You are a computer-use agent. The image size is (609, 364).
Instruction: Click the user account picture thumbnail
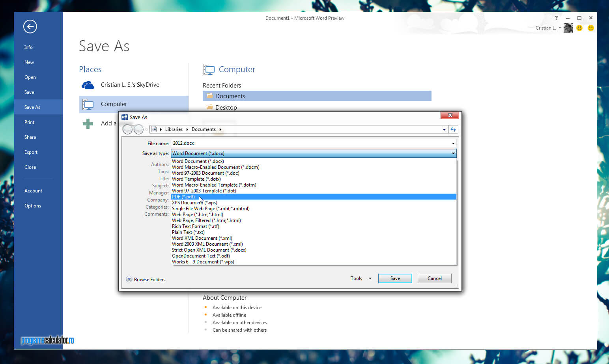click(568, 28)
